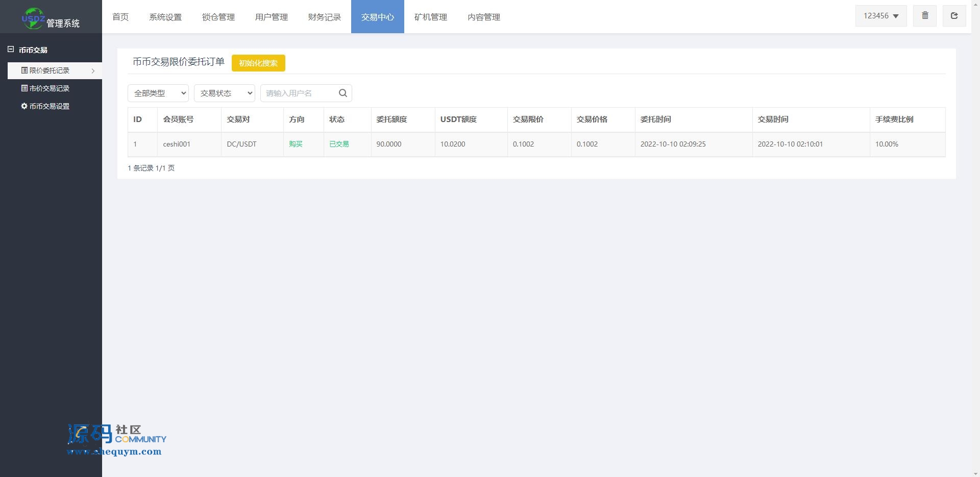Open the 财务记录 menu

tap(325, 17)
